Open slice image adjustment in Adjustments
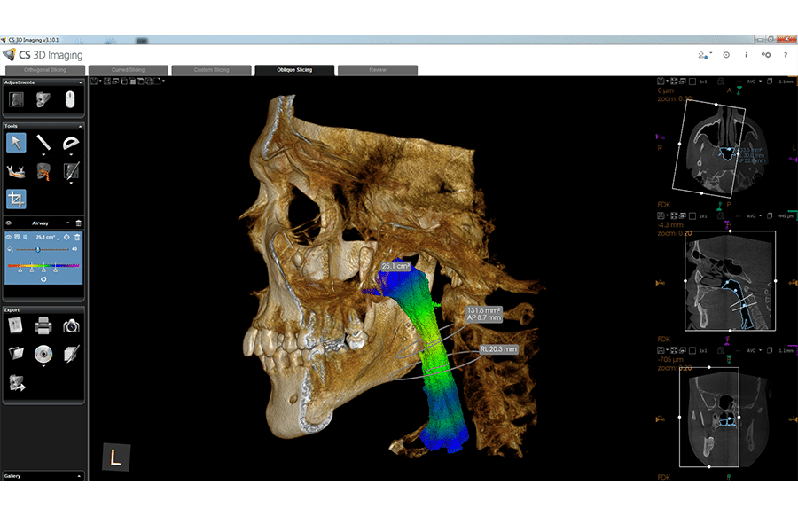This screenshot has height=532, width=798. (x=16, y=99)
